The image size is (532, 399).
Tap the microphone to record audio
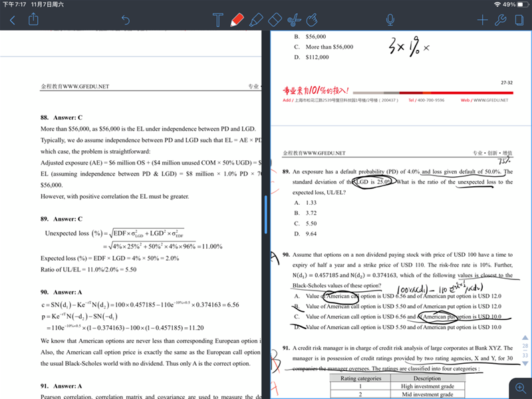[x=390, y=20]
